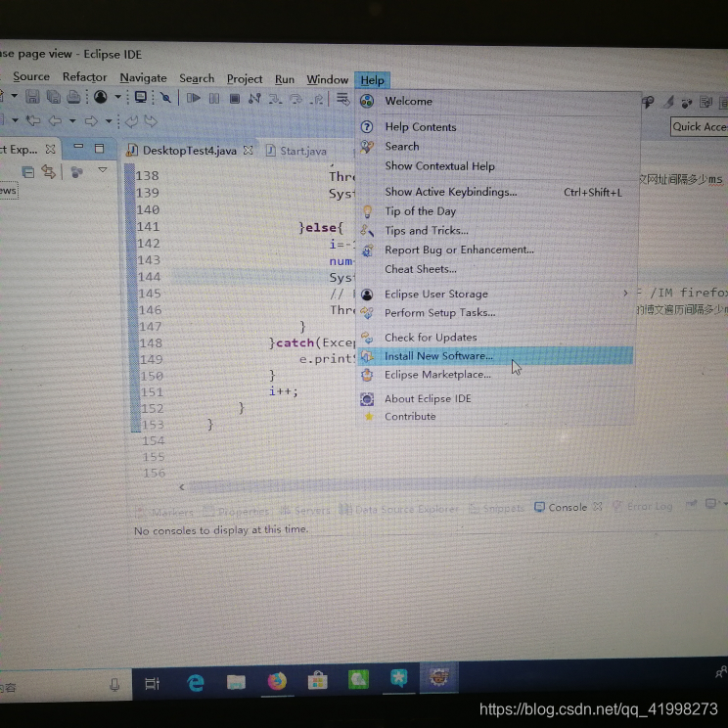
Task: Toggle Link with Editor in Project Explorer
Action: click(48, 172)
